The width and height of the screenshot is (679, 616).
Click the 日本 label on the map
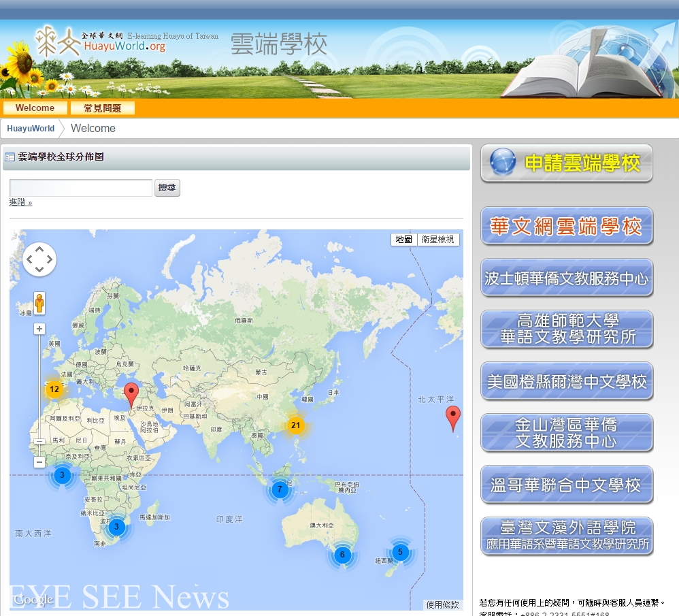tap(333, 393)
